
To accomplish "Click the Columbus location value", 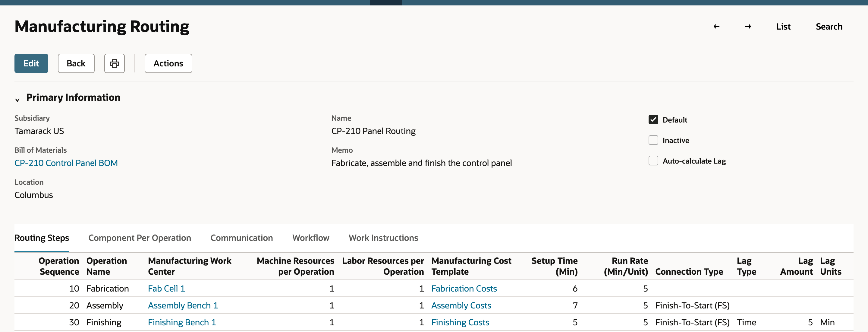I will click(x=34, y=195).
